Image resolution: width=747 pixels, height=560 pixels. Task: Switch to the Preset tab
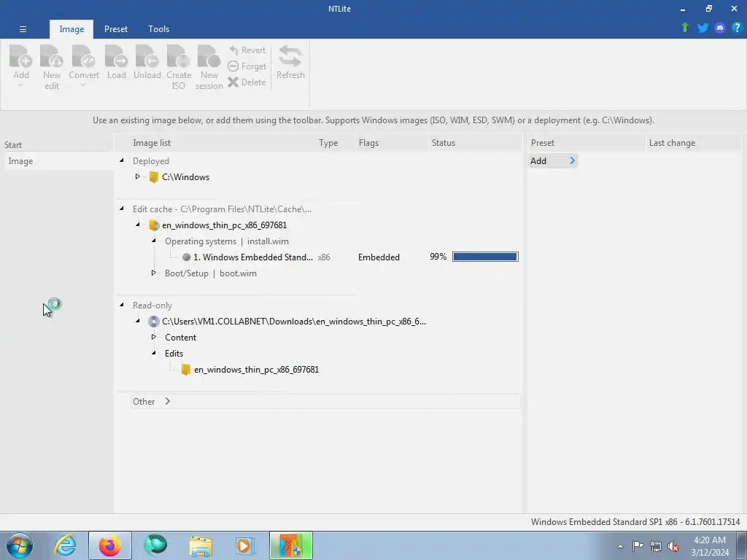tap(116, 29)
